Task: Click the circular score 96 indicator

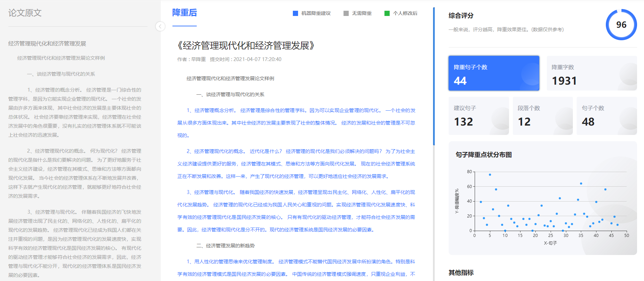Action: coord(621,25)
